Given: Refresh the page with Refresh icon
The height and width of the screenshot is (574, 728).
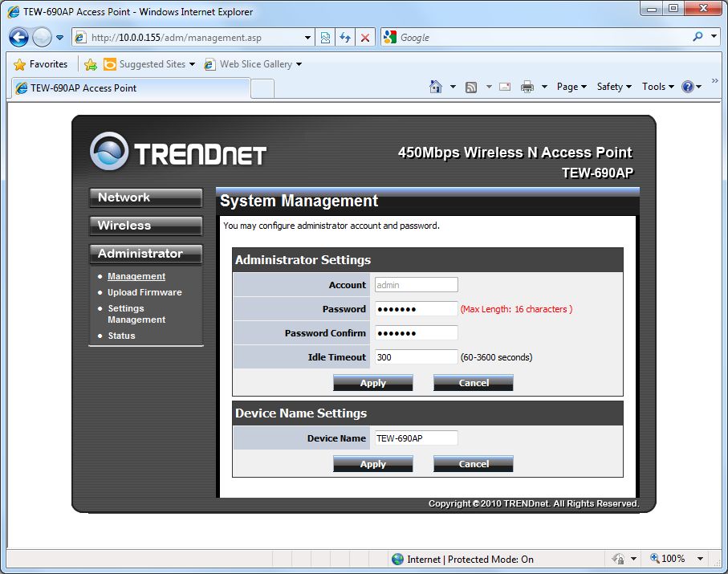Looking at the screenshot, I should click(345, 38).
